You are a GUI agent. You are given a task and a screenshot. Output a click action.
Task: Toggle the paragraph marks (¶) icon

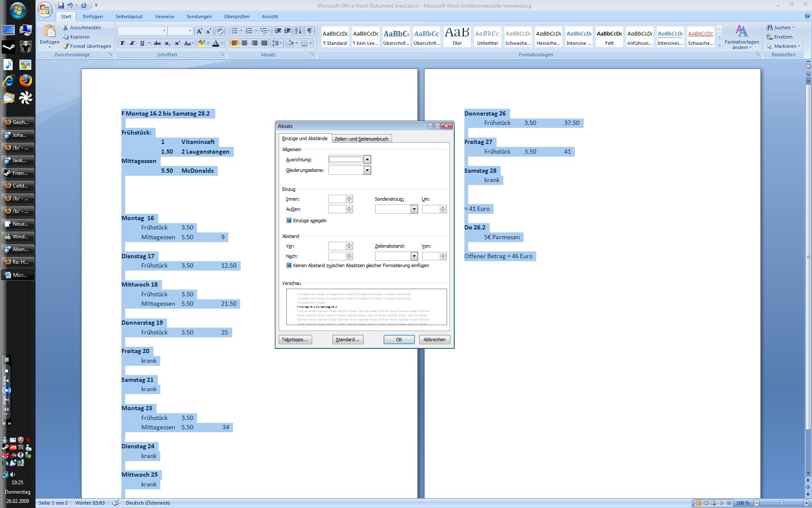tap(310, 31)
